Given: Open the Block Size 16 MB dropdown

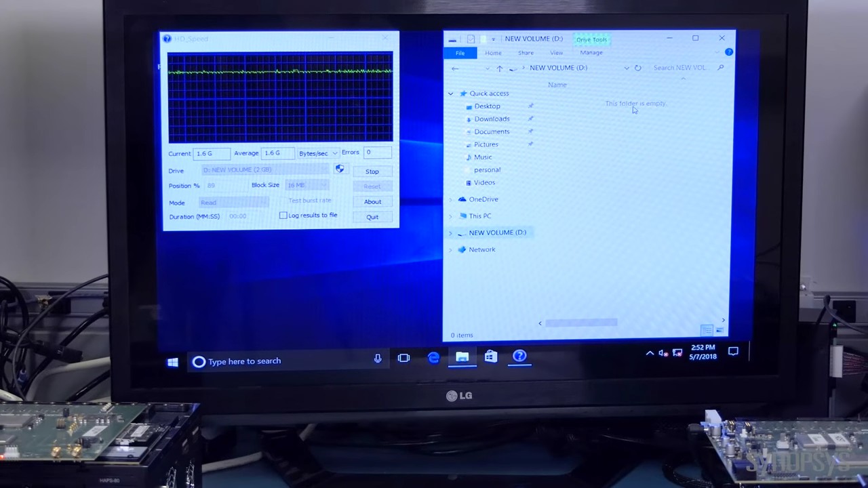Looking at the screenshot, I should 307,185.
